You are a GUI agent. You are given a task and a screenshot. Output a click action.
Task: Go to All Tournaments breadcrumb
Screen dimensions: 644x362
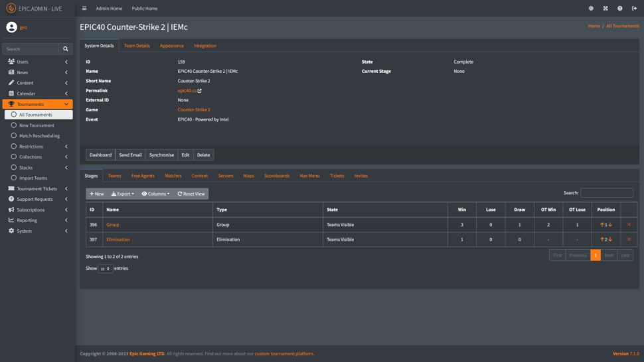[x=623, y=26]
